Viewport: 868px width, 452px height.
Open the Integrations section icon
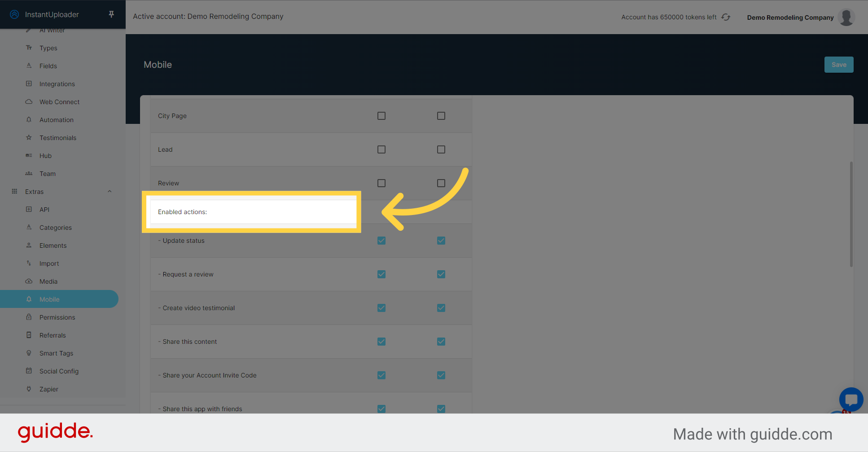tap(29, 83)
